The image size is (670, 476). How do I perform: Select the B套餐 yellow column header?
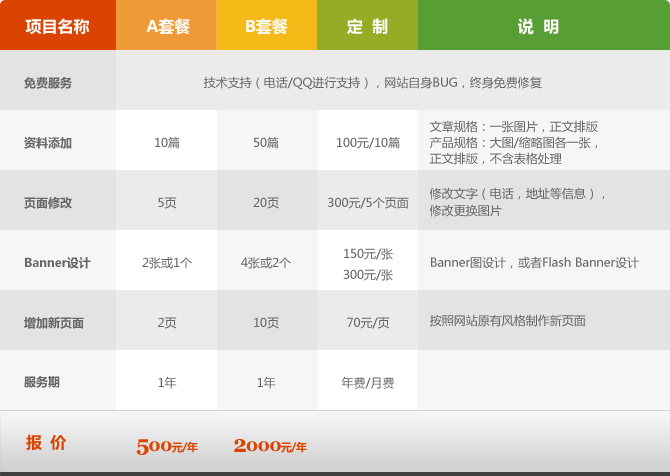(x=266, y=26)
